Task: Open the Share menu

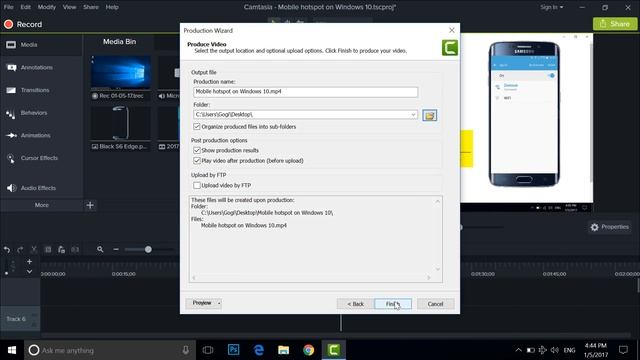Action: point(91,7)
